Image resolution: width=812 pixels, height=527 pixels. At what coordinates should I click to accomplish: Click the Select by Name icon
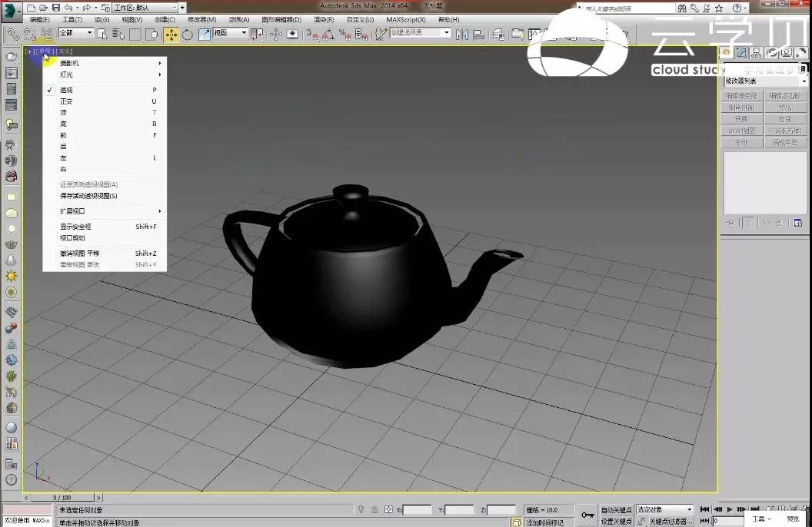[118, 35]
